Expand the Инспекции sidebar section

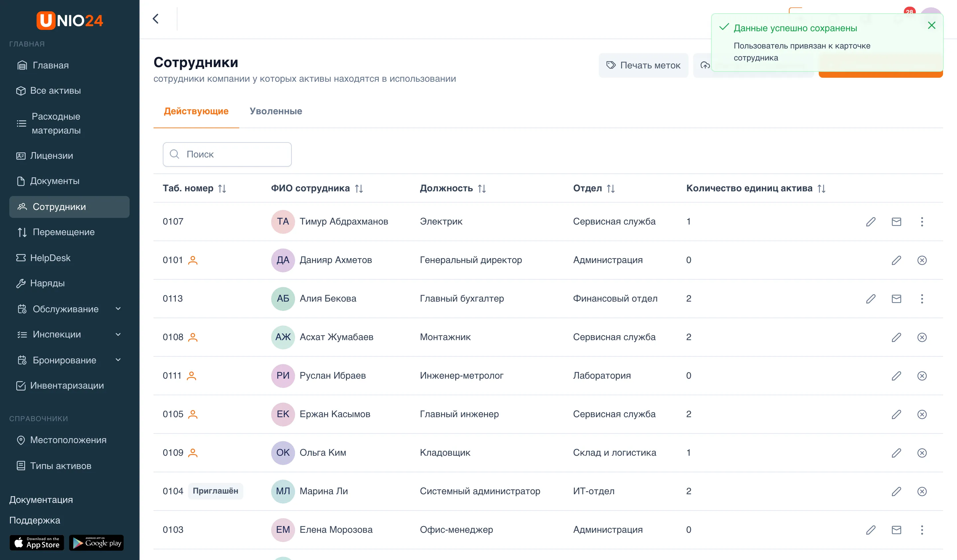(x=69, y=334)
